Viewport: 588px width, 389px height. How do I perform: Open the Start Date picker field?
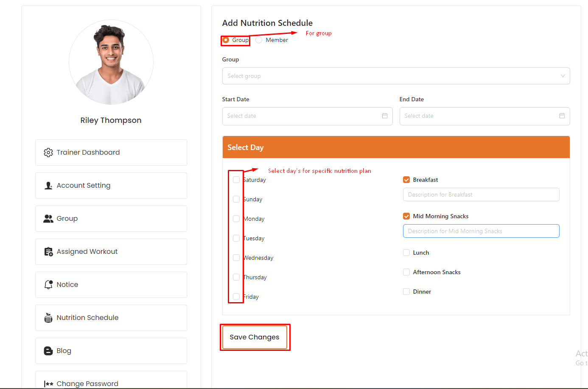(x=303, y=116)
